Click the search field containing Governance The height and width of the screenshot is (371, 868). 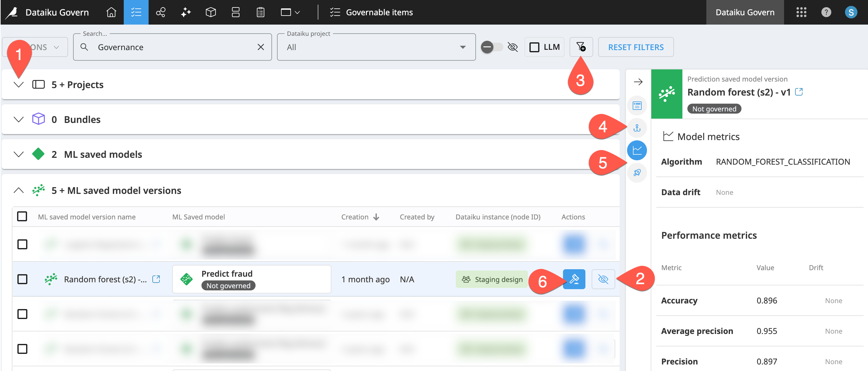click(172, 47)
